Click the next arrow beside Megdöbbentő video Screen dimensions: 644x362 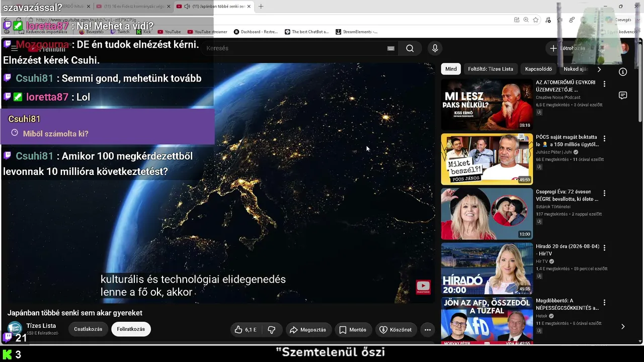tap(623, 326)
